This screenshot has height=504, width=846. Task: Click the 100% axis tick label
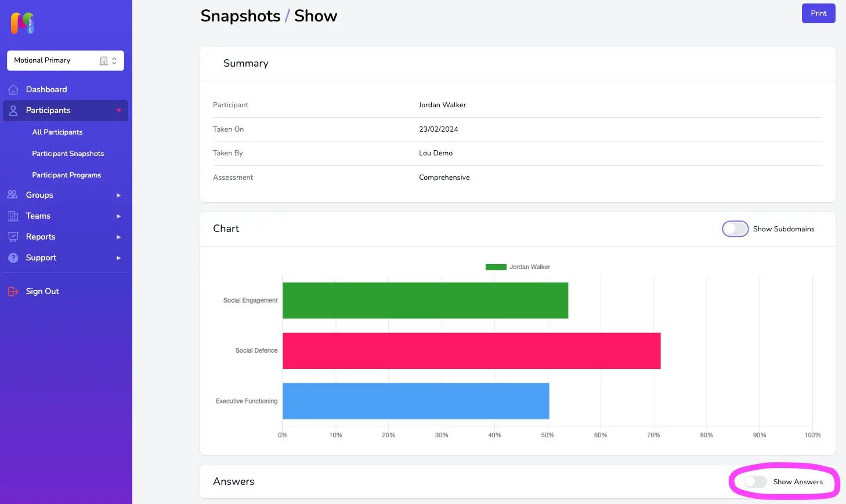click(812, 435)
